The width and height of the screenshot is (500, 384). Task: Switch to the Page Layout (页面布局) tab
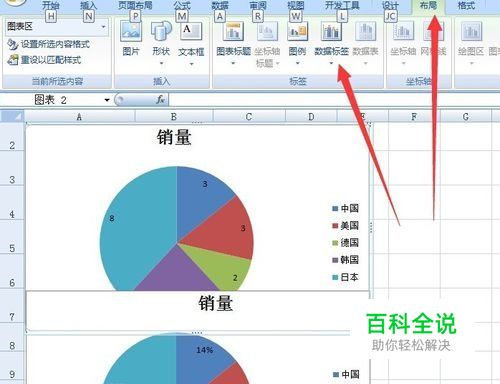pos(135,5)
